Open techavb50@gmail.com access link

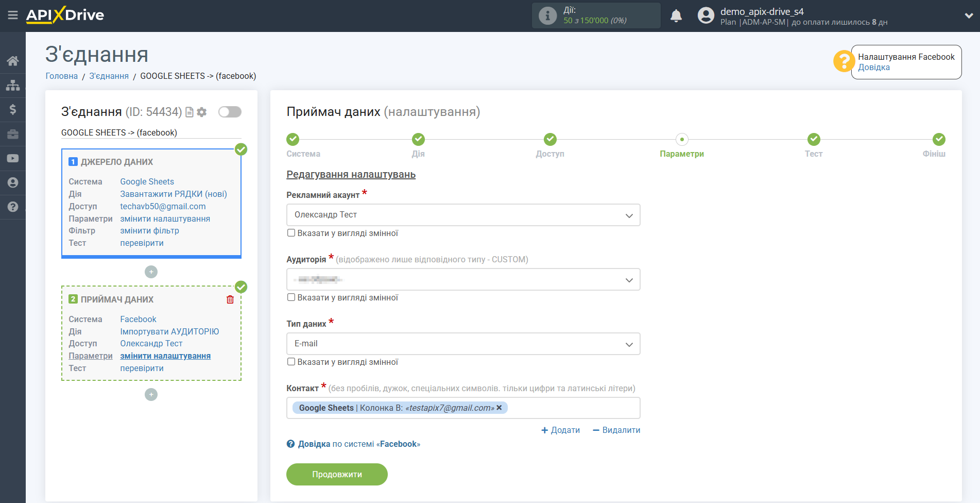tap(163, 206)
